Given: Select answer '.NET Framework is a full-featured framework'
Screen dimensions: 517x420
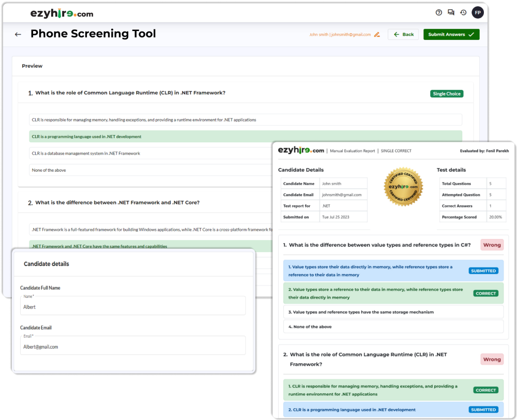Looking at the screenshot, I should click(150, 230).
